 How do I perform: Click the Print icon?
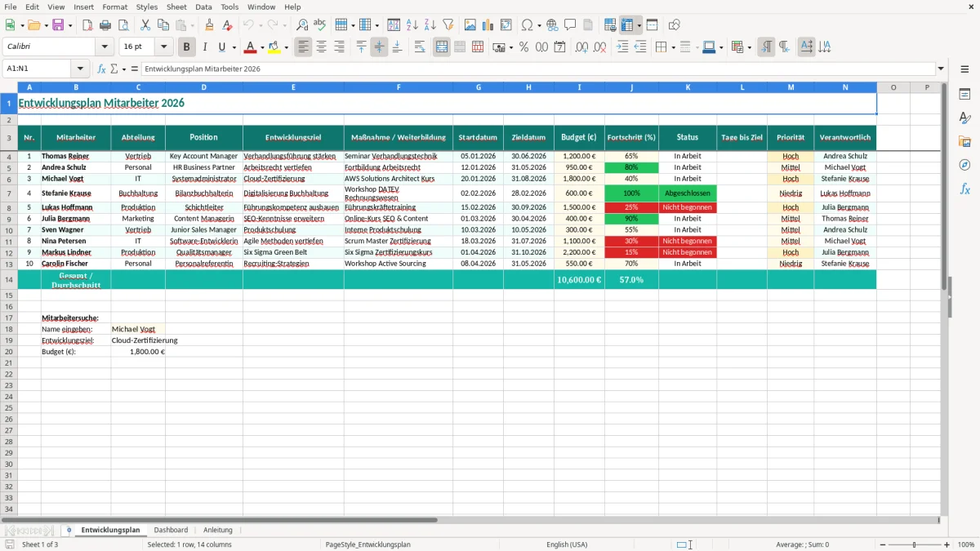(105, 25)
